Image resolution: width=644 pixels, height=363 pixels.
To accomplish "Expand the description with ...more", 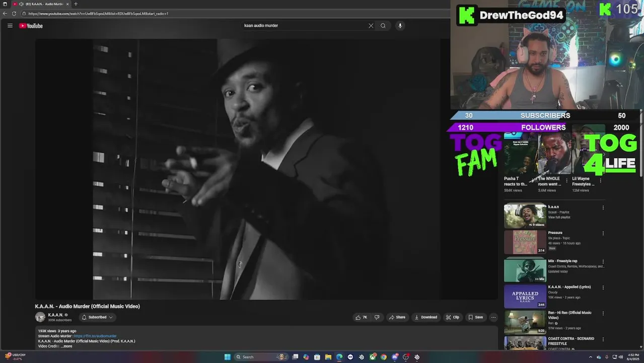I will coord(66,346).
